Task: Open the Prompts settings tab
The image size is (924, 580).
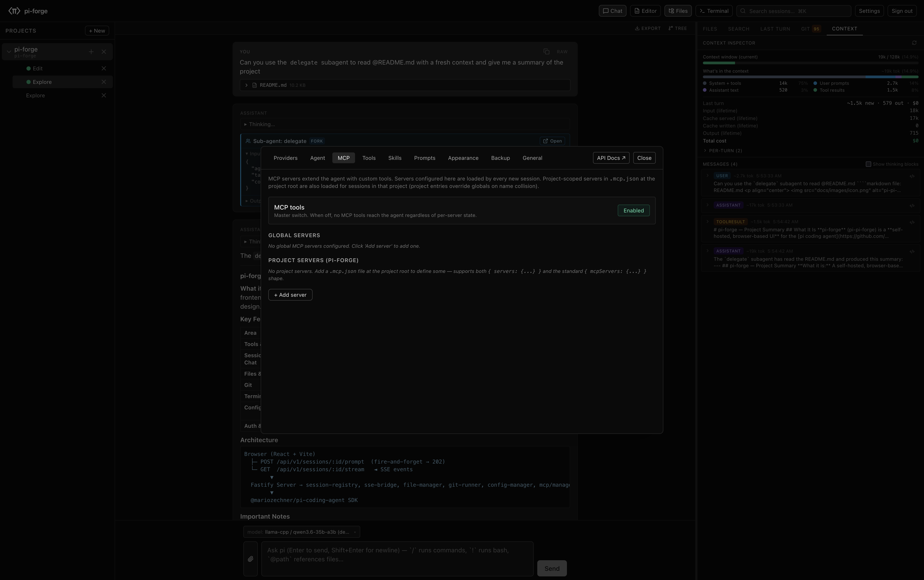Action: (x=424, y=158)
